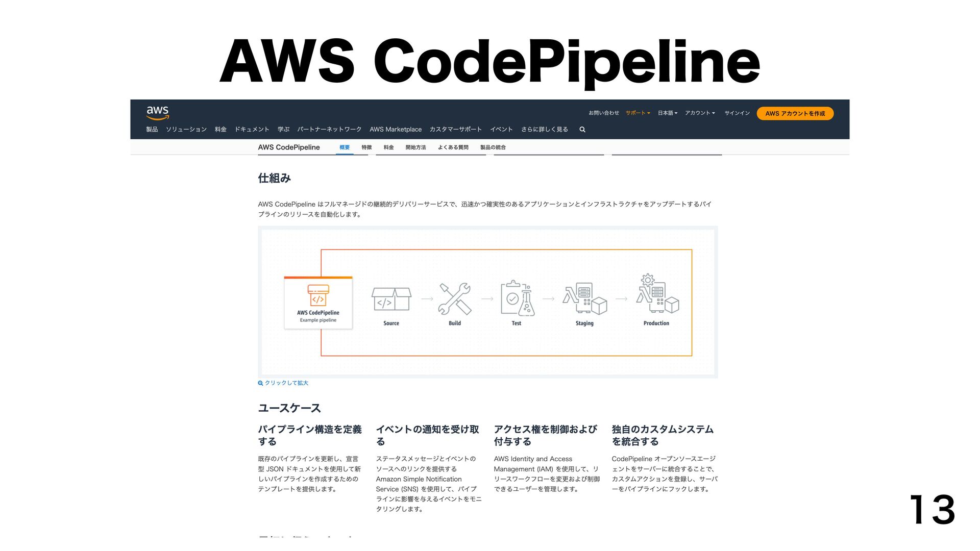The height and width of the screenshot is (551, 980).
Task: Open the カスタマーサポート menu
Action: tap(456, 130)
